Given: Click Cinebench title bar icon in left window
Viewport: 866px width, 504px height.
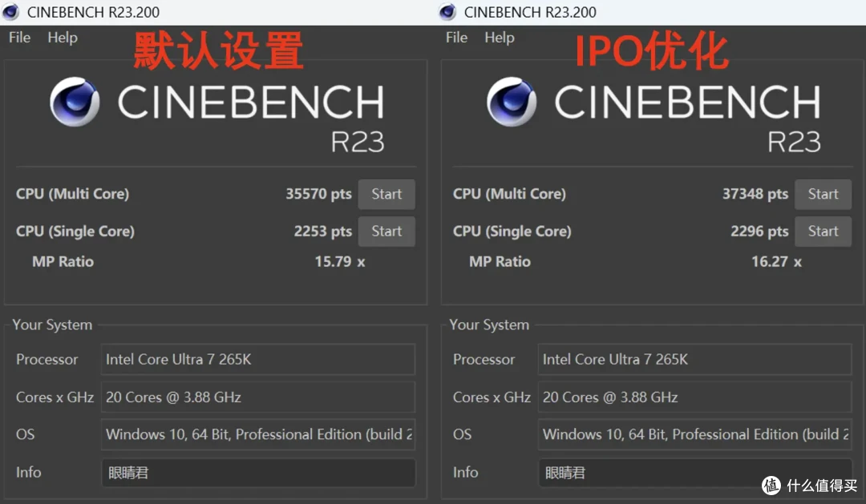Looking at the screenshot, I should tap(10, 11).
